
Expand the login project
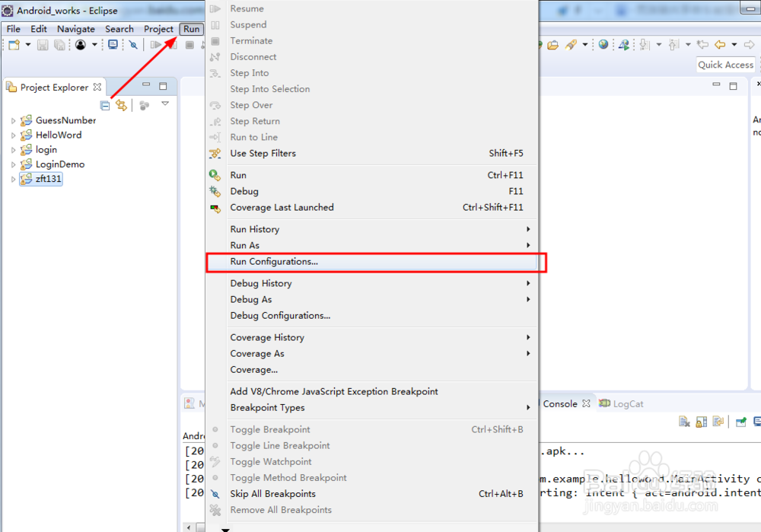tap(13, 150)
